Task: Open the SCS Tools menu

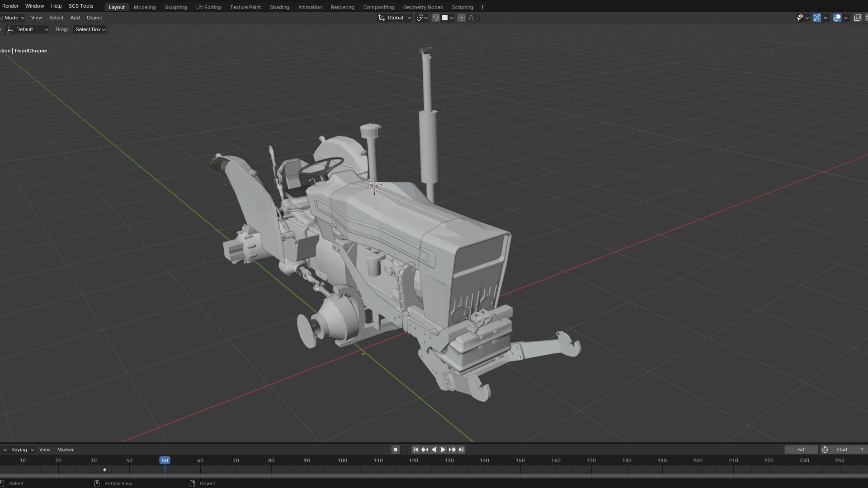Action: [81, 6]
